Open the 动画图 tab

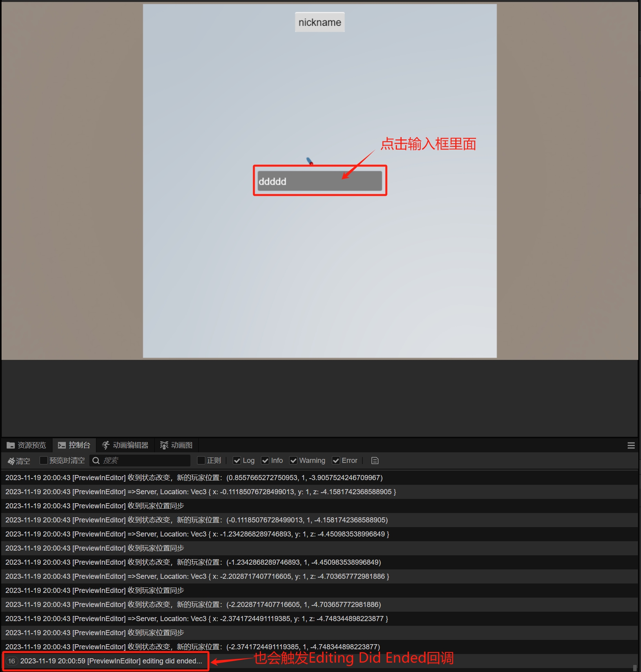coord(181,445)
